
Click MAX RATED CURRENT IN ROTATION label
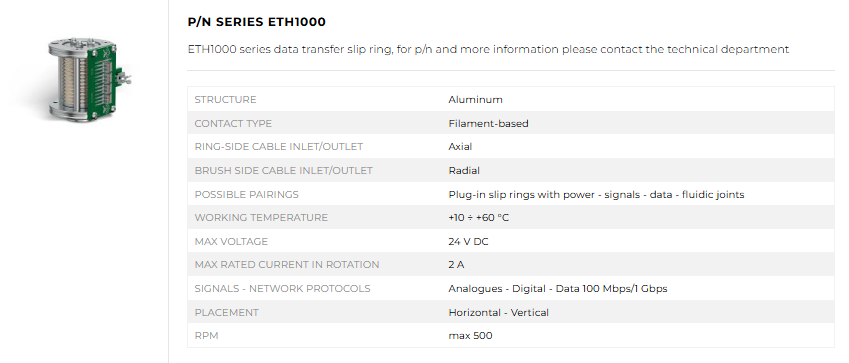coord(287,265)
